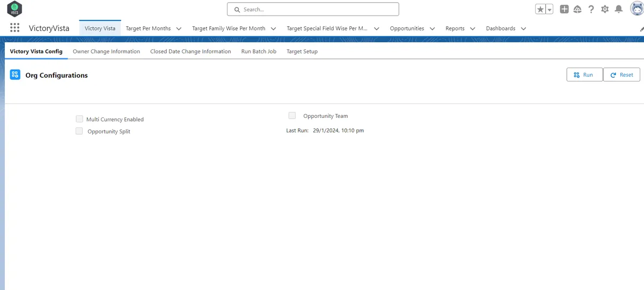Viewport: 644px width, 290px height.
Task: Go to the Opportunities tab
Action: tap(407, 28)
